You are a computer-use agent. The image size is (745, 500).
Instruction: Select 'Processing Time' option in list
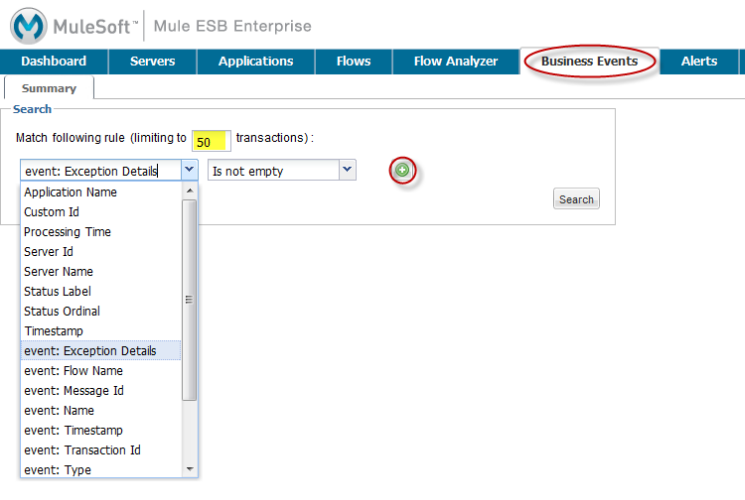(67, 232)
